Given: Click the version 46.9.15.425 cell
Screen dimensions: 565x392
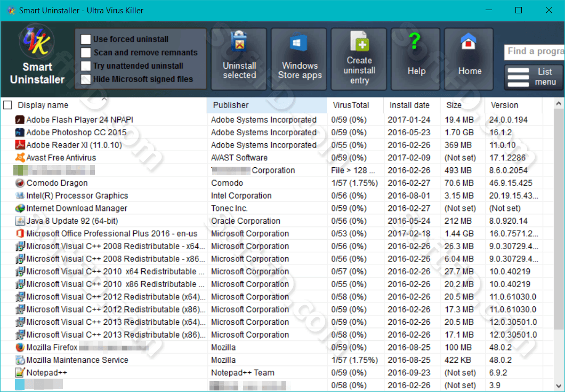Looking at the screenshot, I should coord(511,183).
